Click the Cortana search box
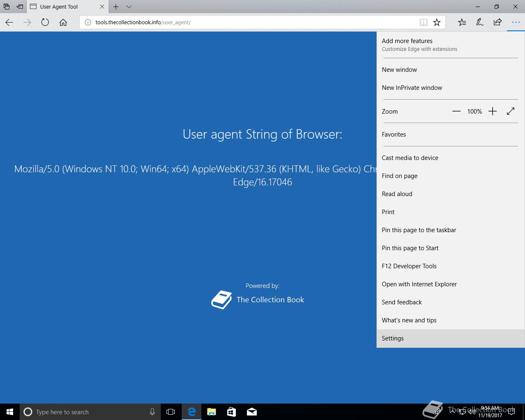Screen dimensions: 525x420 point(90,412)
